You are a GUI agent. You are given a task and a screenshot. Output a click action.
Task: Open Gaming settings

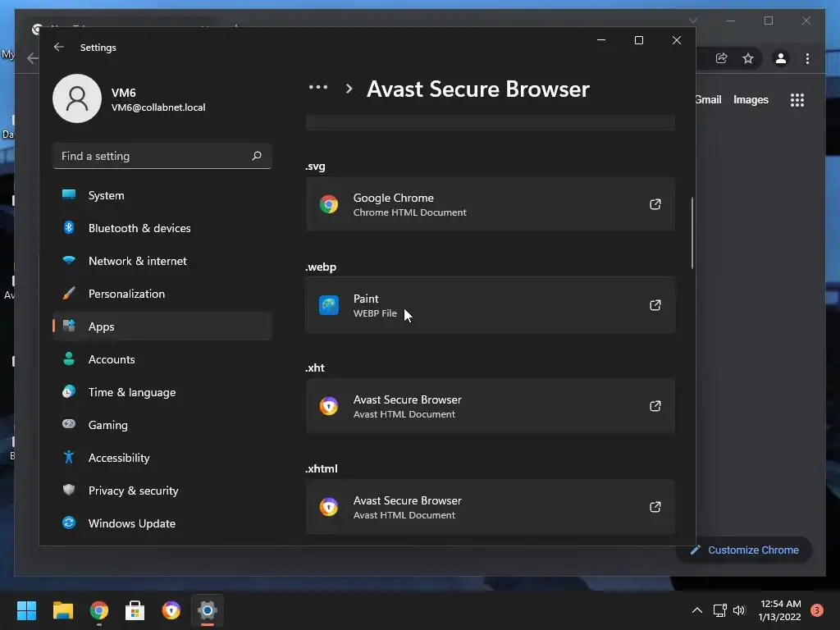pyautogui.click(x=162, y=425)
